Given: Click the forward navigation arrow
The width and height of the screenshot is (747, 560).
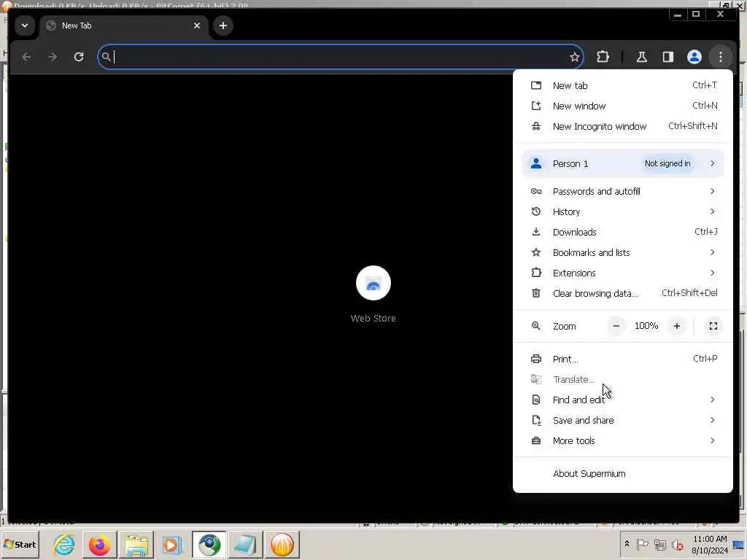Looking at the screenshot, I should (53, 57).
